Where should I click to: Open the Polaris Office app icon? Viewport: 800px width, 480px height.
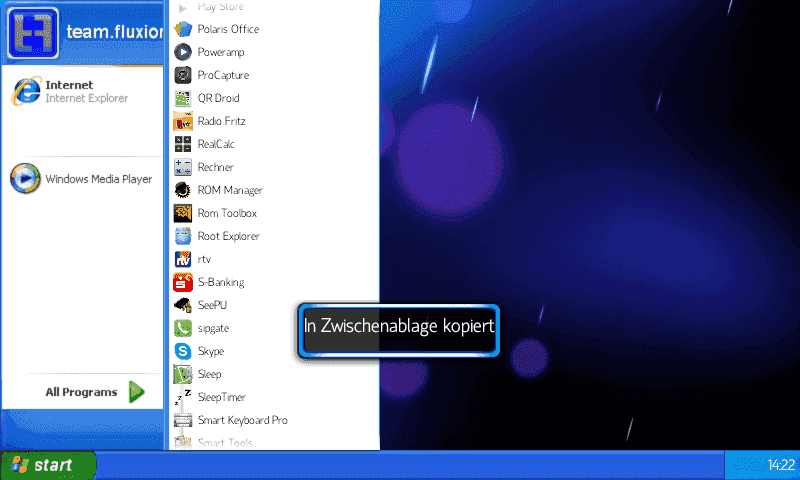point(183,29)
